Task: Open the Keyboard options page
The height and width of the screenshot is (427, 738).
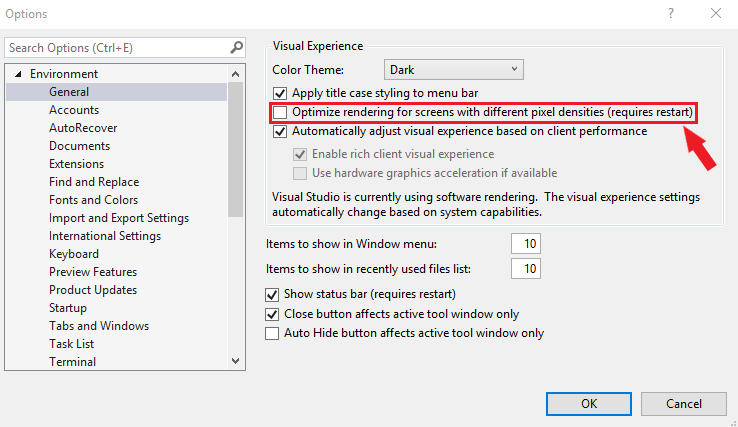Action: click(74, 254)
